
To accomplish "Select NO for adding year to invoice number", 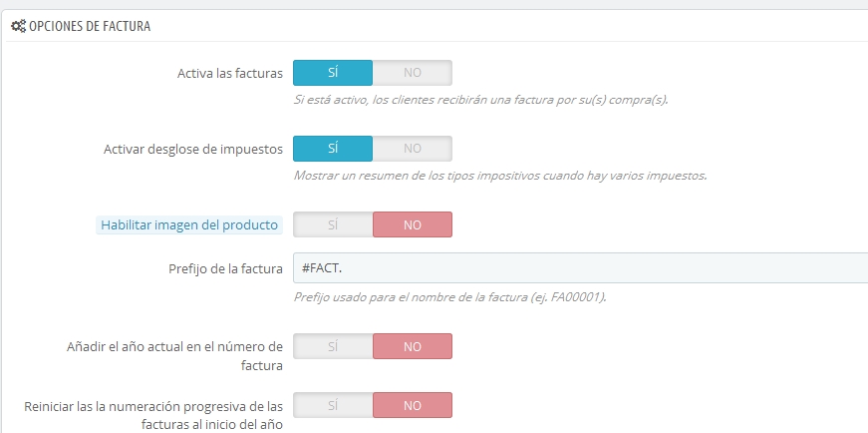I will coord(413,346).
